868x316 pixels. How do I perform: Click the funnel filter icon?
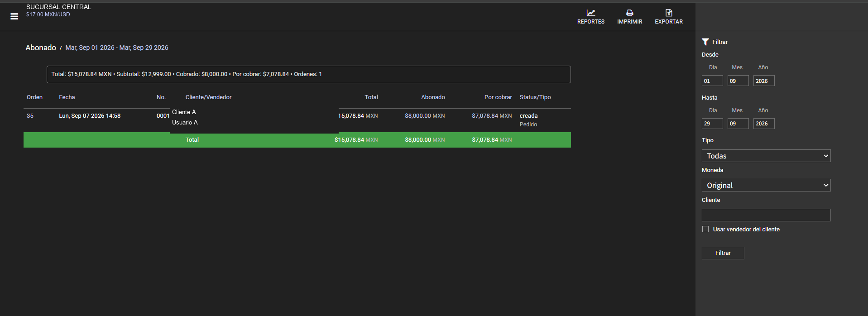click(x=705, y=42)
